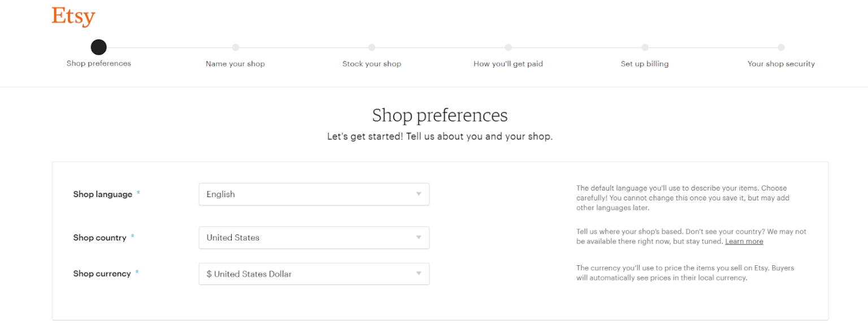This screenshot has height=333, width=868.
Task: Click the Your shop security step dot
Action: pyautogui.click(x=782, y=47)
